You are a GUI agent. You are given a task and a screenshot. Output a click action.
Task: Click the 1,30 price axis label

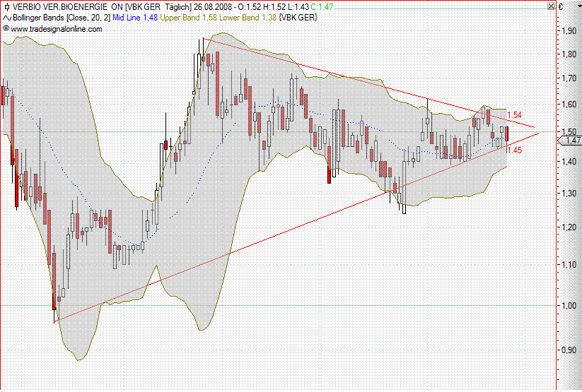click(x=569, y=194)
